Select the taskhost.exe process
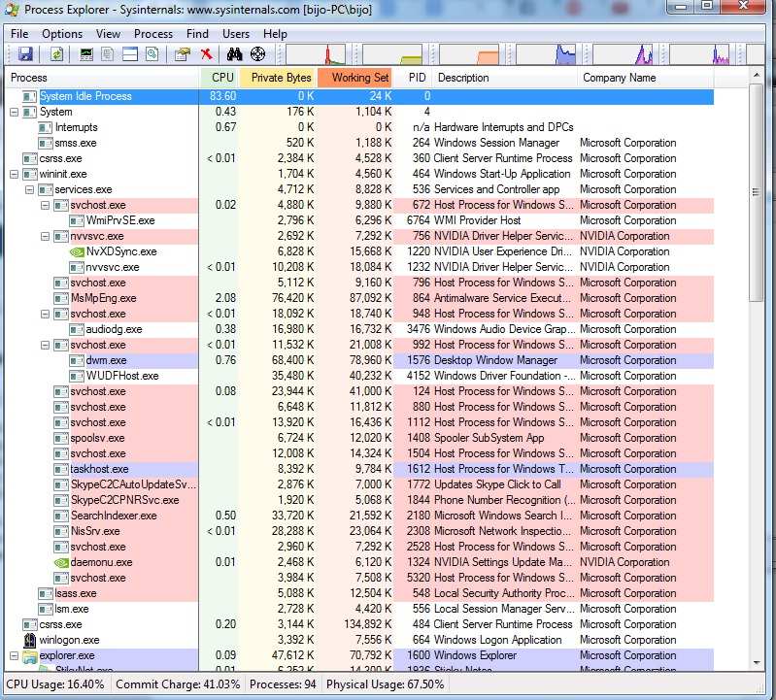Image resolution: width=776 pixels, height=700 pixels. [359, 469]
